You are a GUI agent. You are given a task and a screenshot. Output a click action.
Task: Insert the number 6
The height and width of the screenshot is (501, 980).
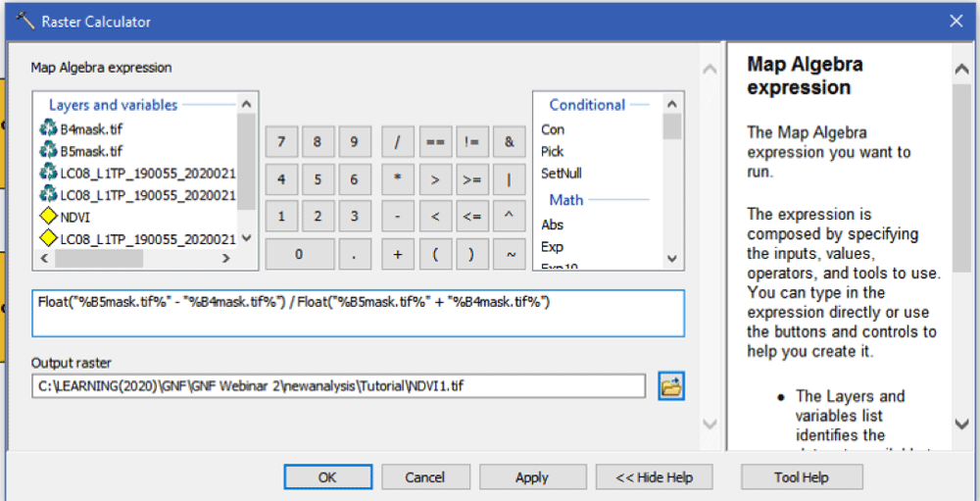355,179
